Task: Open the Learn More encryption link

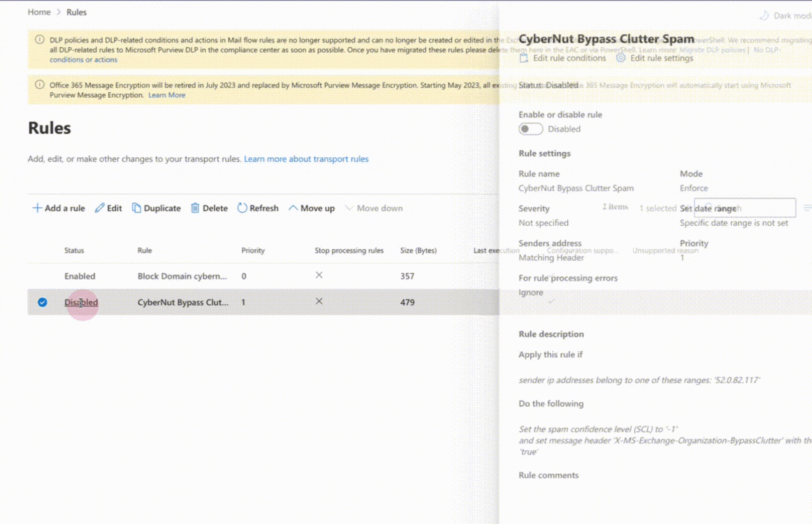Action: coord(167,95)
